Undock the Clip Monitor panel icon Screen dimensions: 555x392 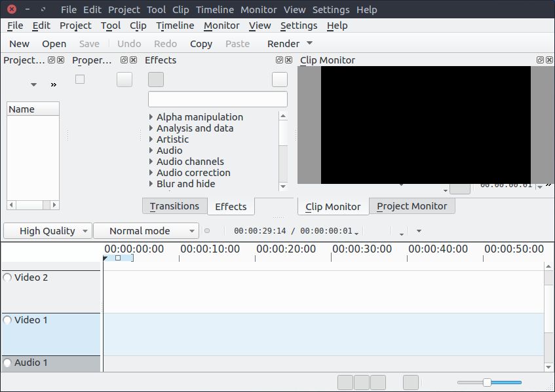[540, 60]
